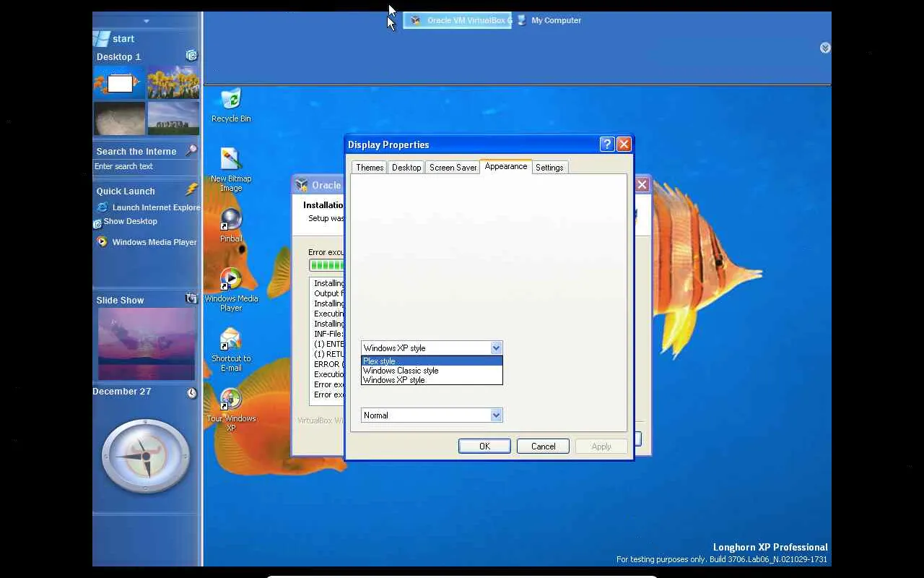The height and width of the screenshot is (578, 924).
Task: Click the magnifier icon beside Search the Internet
Action: [191, 150]
